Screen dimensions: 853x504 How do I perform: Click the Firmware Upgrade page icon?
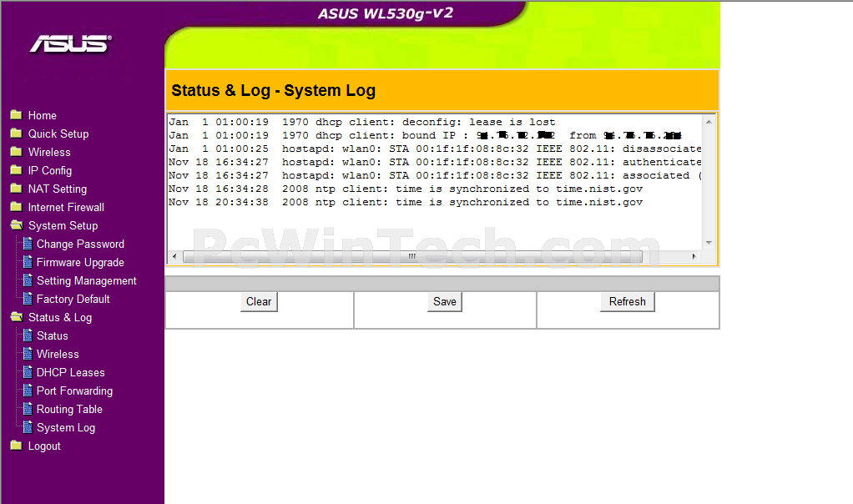[28, 262]
